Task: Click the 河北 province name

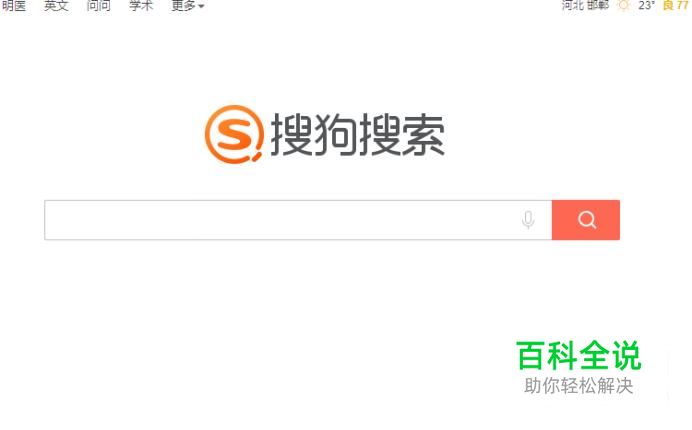Action: (x=573, y=5)
